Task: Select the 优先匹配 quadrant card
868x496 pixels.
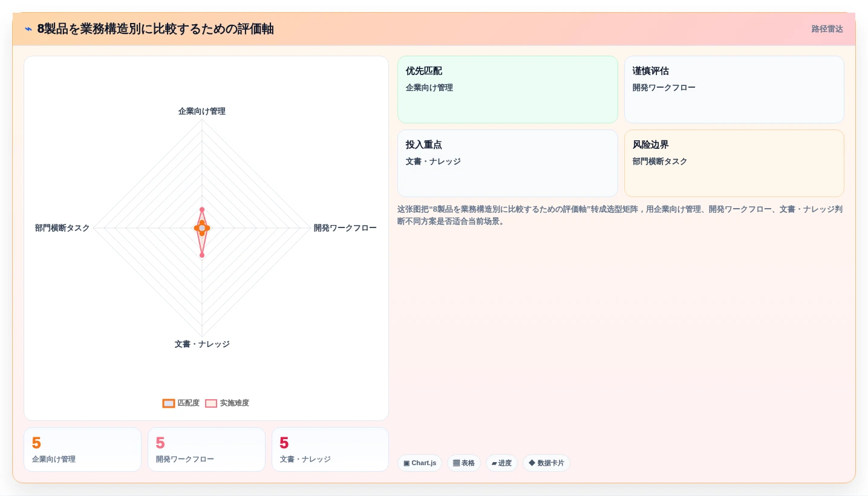Action: pyautogui.click(x=507, y=90)
